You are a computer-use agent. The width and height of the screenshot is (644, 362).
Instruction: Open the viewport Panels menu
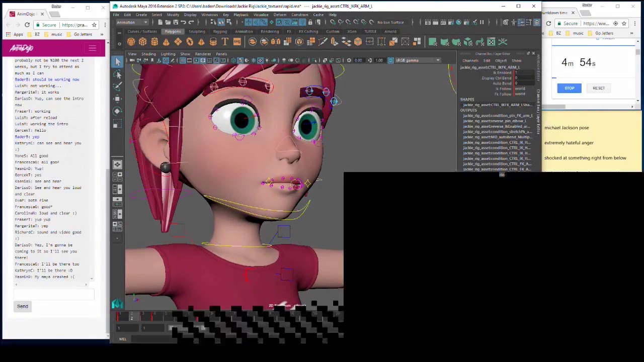pos(221,54)
